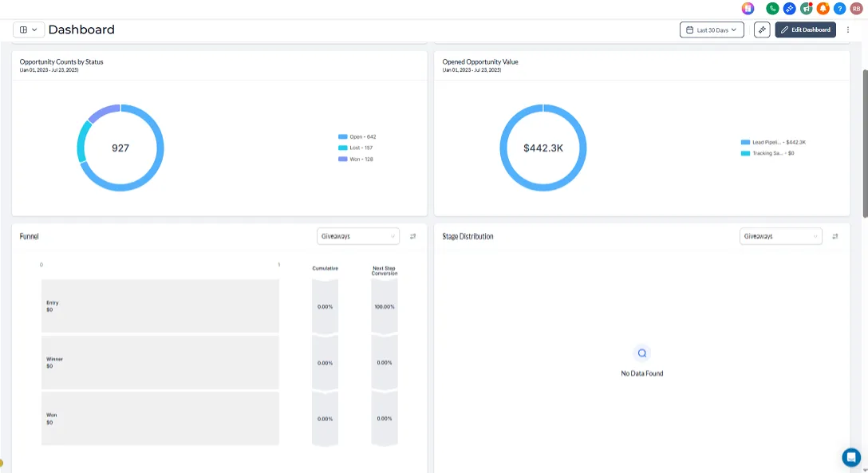Open the megaphone announcements icon
868x473 pixels.
(x=807, y=8)
